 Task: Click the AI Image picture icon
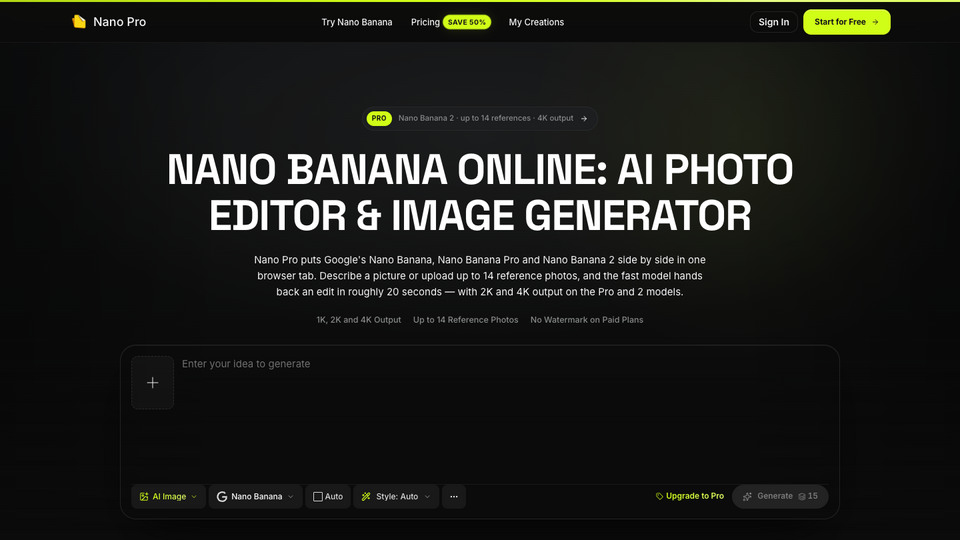(144, 497)
